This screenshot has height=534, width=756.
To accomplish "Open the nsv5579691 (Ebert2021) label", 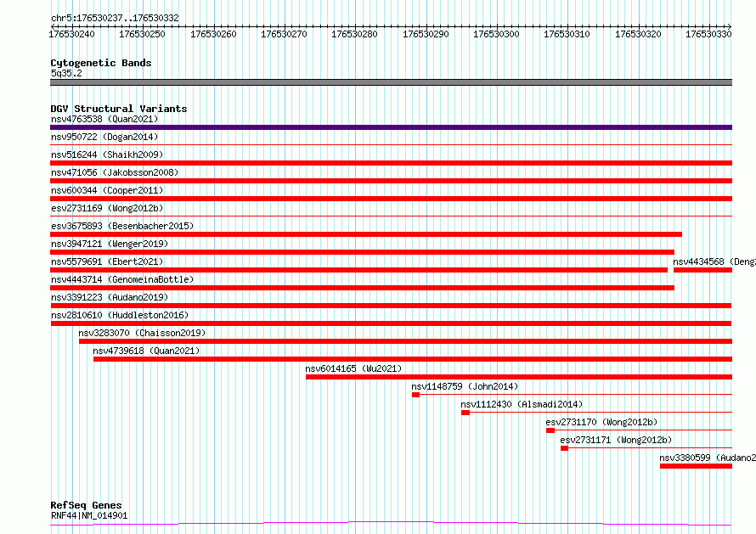I will coord(107,261).
